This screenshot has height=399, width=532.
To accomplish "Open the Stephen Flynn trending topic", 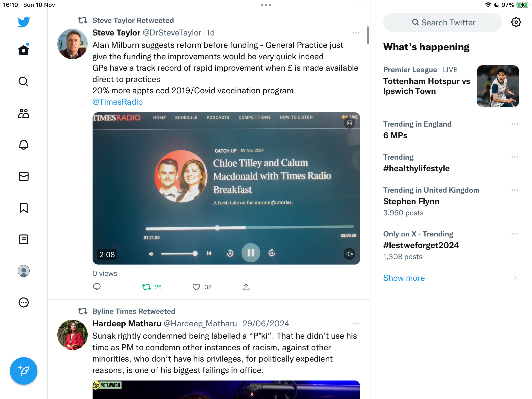I will pos(411,201).
